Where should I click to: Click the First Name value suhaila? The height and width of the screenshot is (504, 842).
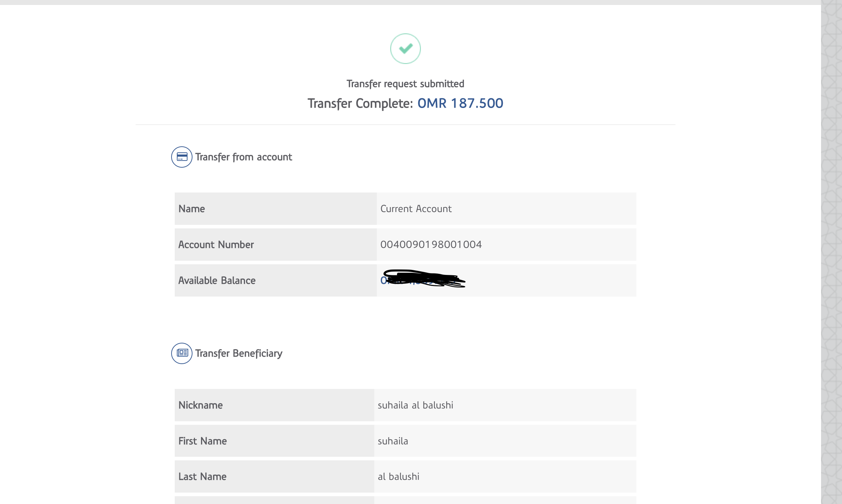tap(393, 441)
